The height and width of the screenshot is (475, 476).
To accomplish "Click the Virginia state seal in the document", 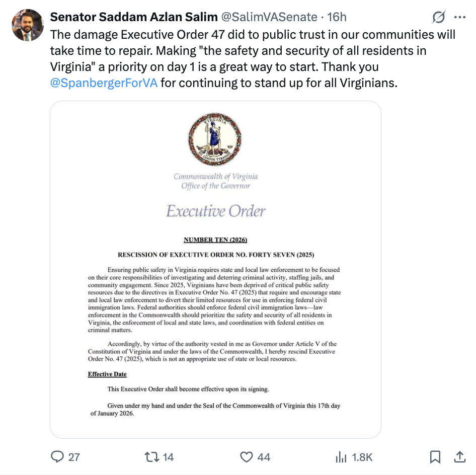I will pos(215,138).
